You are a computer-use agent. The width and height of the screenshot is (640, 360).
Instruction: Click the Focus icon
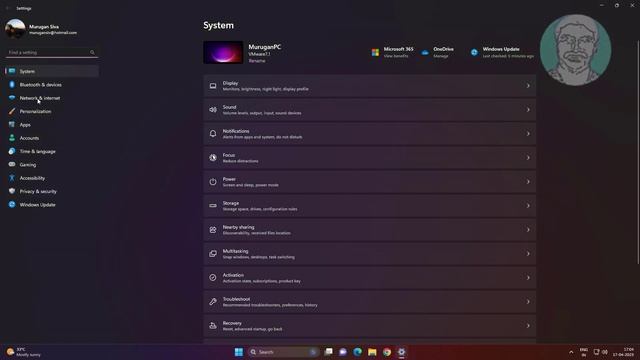click(x=213, y=158)
